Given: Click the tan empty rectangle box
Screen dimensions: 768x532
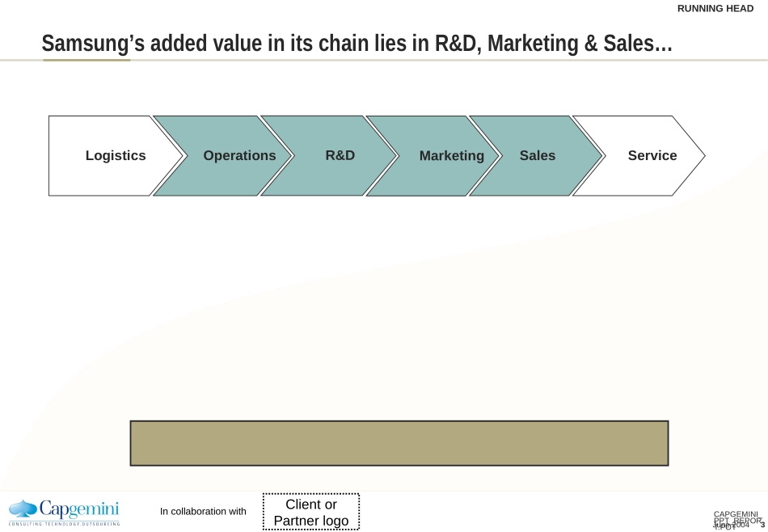Looking at the screenshot, I should (x=399, y=443).
